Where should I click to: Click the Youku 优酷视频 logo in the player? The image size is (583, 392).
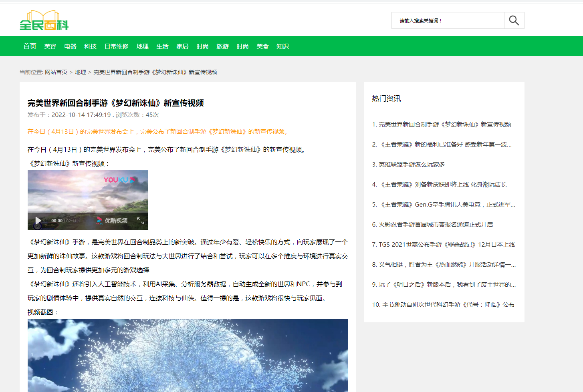point(111,220)
